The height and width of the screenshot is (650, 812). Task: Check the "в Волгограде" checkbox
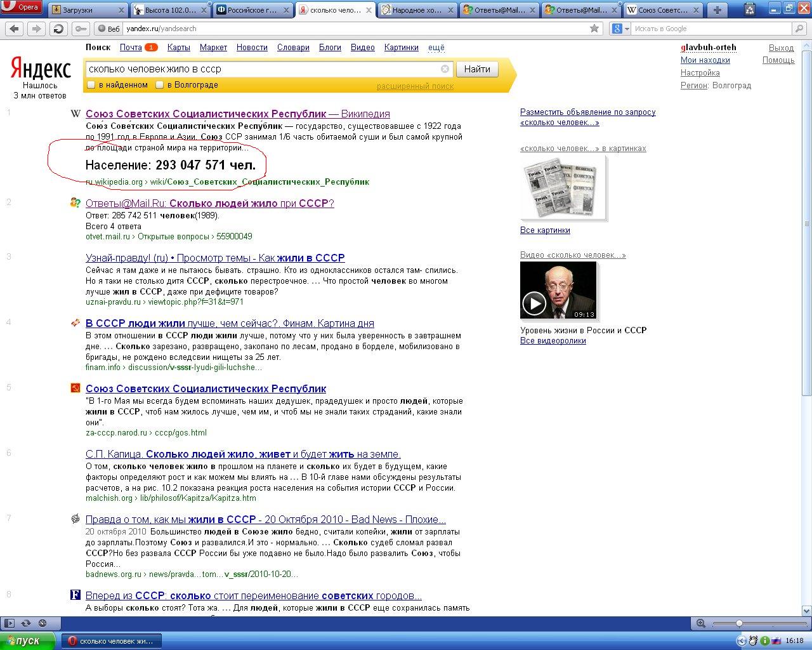(160, 85)
